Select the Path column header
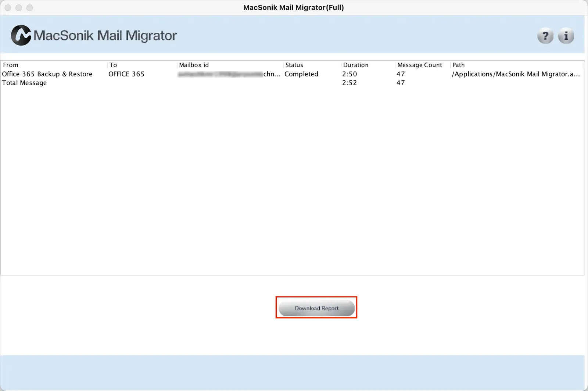The image size is (588, 391). click(517, 65)
